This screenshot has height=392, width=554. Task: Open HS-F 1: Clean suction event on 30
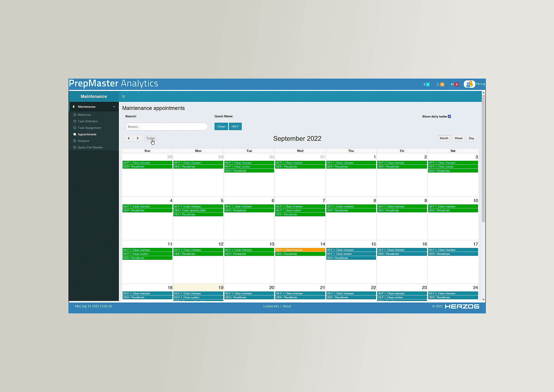click(x=249, y=167)
